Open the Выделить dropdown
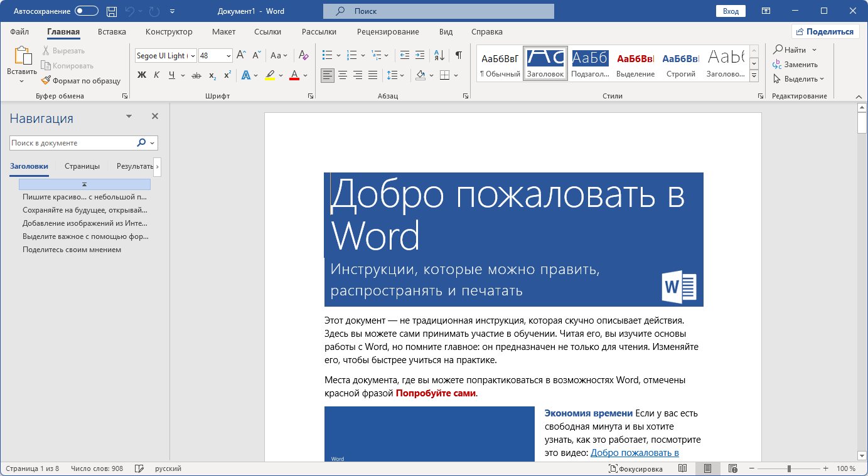Image resolution: width=868 pixels, height=476 pixels. click(798, 79)
